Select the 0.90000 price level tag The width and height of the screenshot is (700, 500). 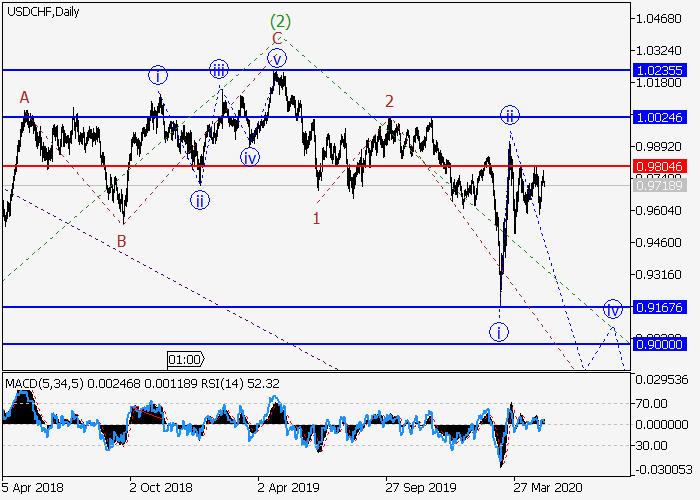[x=659, y=343]
